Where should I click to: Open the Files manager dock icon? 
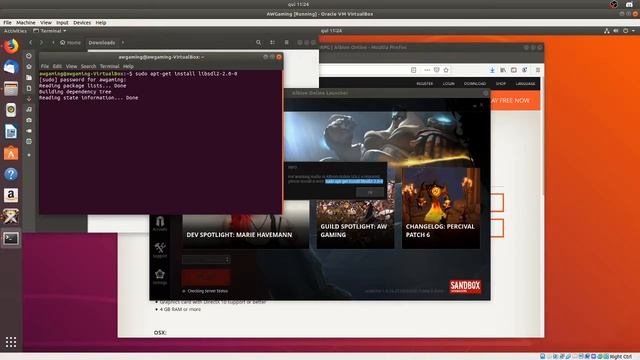coord(11,89)
